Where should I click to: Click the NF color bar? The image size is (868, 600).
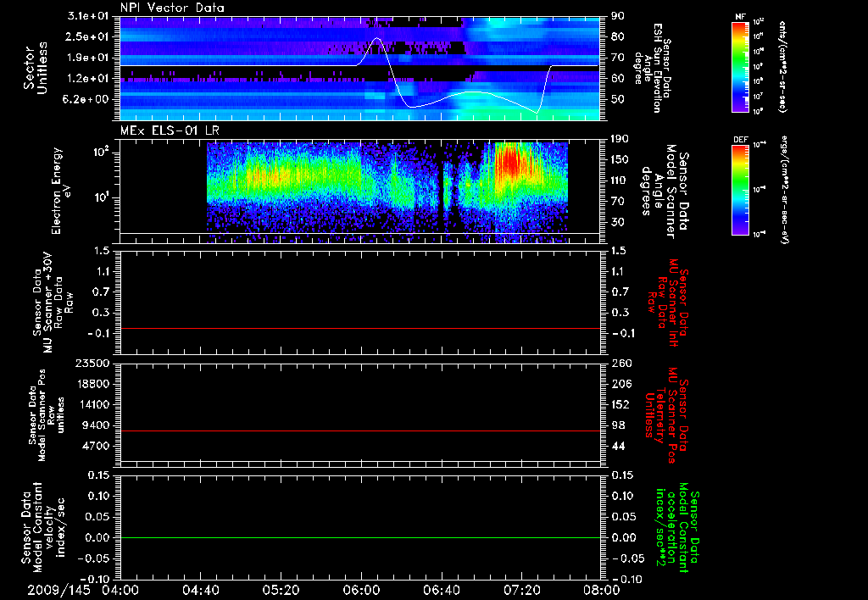740,67
